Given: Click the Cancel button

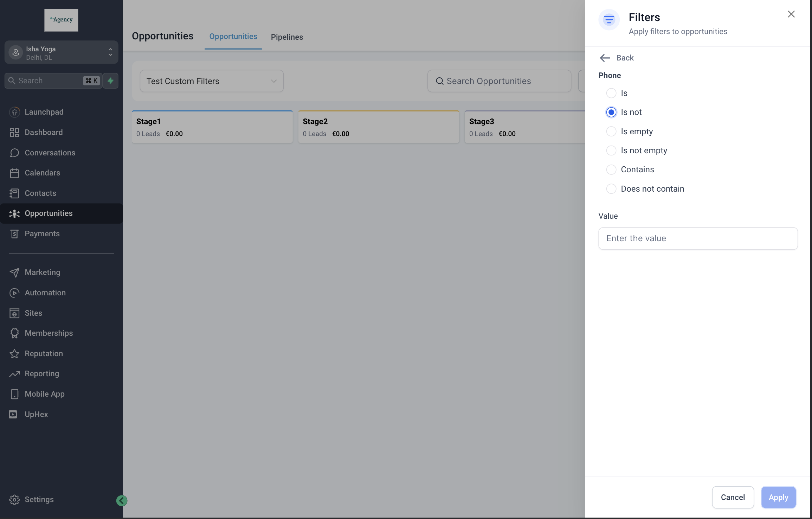Looking at the screenshot, I should pos(733,497).
